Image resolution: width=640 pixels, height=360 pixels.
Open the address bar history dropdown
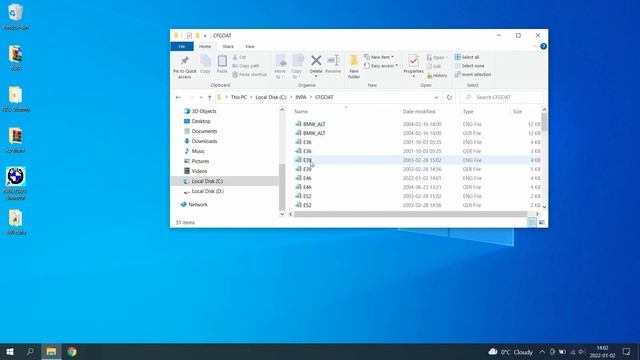[x=436, y=97]
